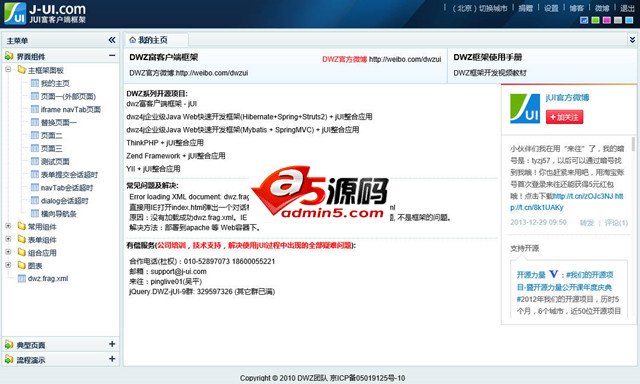Open the jUI官方微博 link
Screen dimensions: 640x384
(x=567, y=98)
